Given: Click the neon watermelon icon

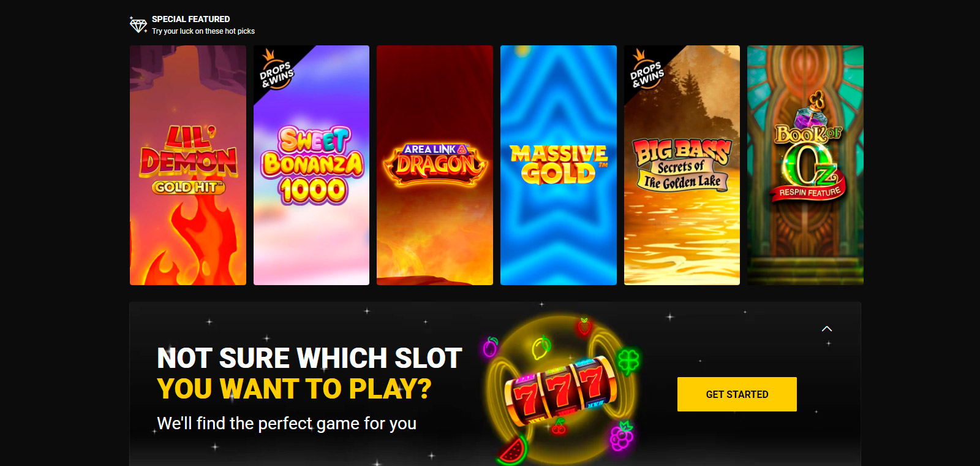Looking at the screenshot, I should point(513,451).
